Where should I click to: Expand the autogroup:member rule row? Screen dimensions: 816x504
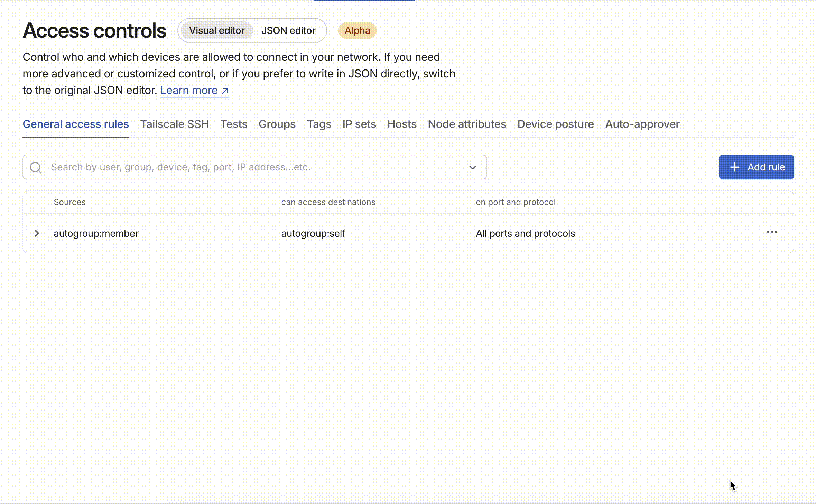37,233
